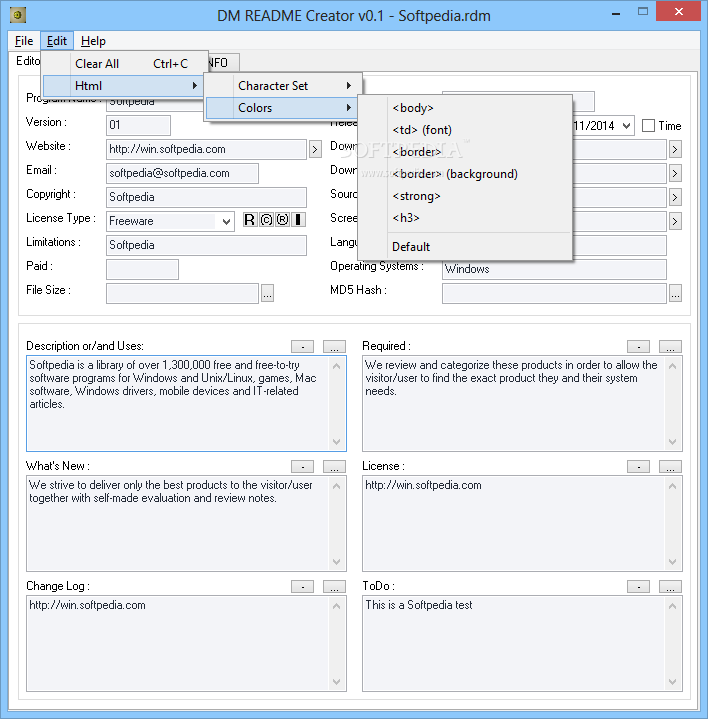Click arrow button beside first Download field
The image size is (708, 719).
point(675,149)
